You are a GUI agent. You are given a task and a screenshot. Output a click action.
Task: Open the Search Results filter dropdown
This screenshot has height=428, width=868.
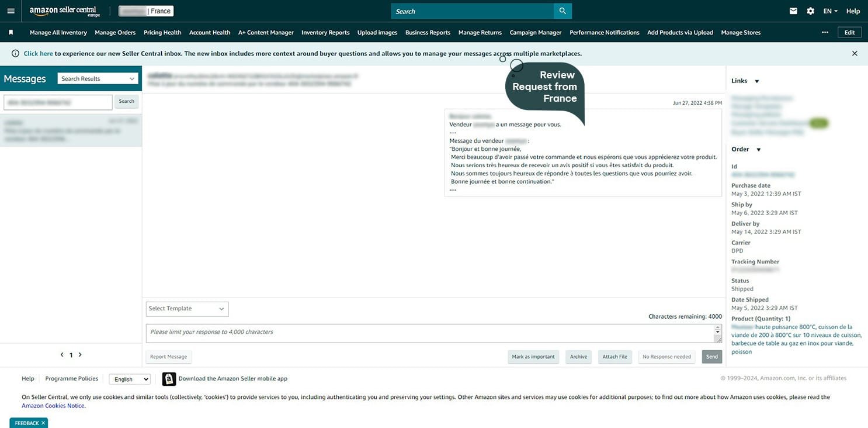point(98,79)
